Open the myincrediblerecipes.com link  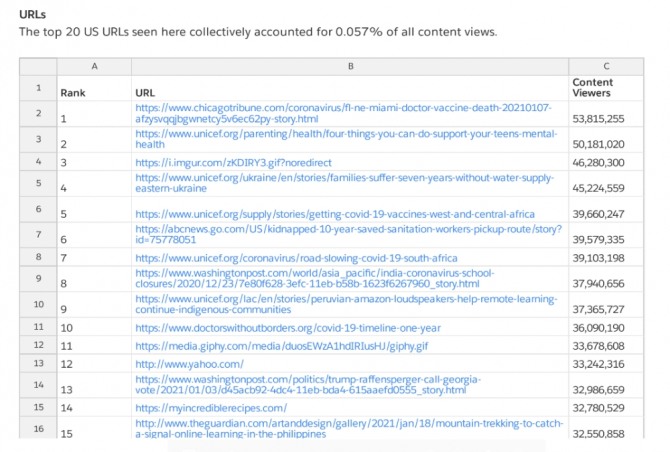(x=211, y=407)
